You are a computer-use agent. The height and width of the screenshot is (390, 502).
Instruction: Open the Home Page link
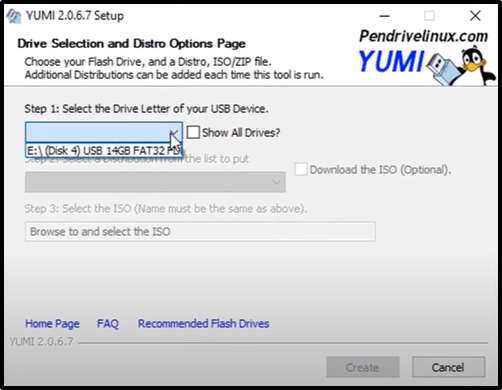pos(52,324)
